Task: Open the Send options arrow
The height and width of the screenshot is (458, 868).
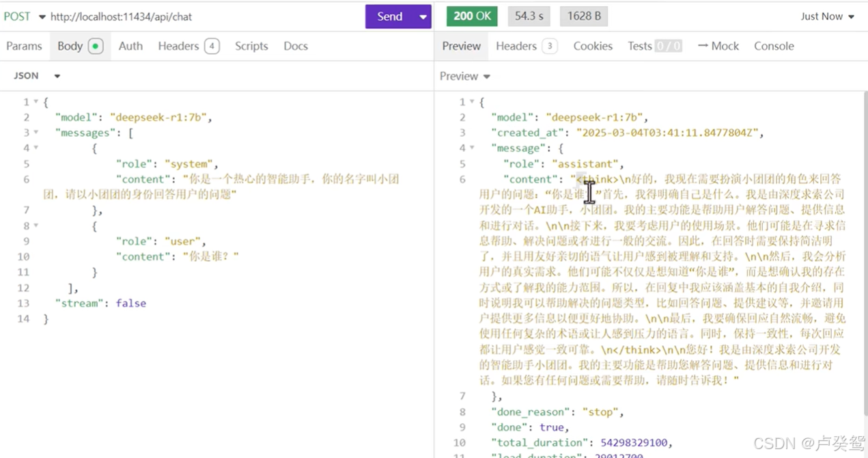Action: point(423,16)
